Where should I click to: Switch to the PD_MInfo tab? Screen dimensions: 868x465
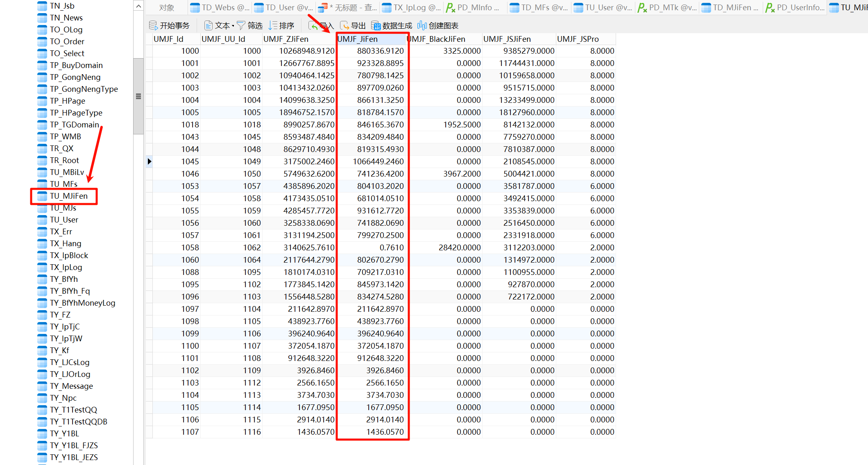(474, 7)
